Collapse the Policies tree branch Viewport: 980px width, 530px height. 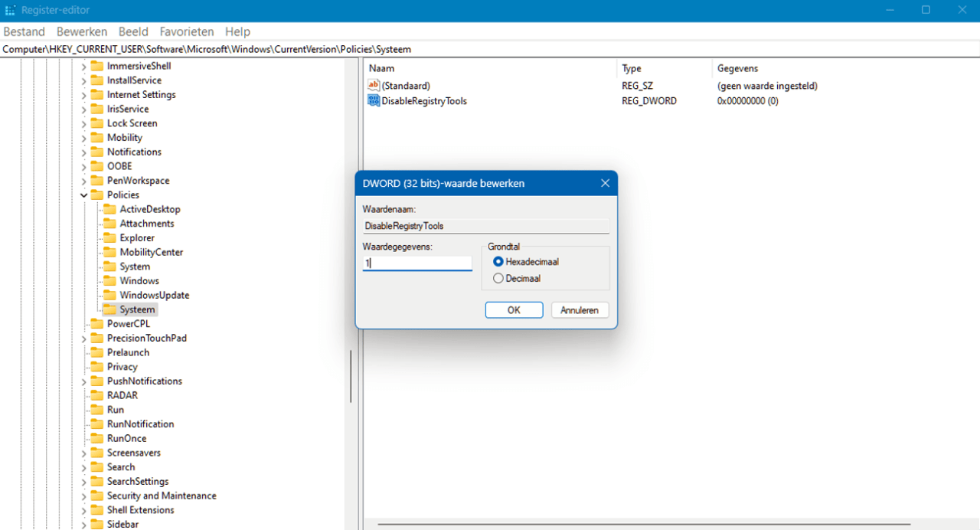point(83,195)
